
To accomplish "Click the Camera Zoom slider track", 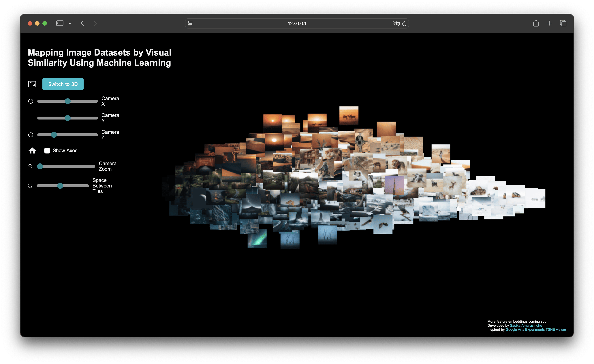I will coord(66,166).
